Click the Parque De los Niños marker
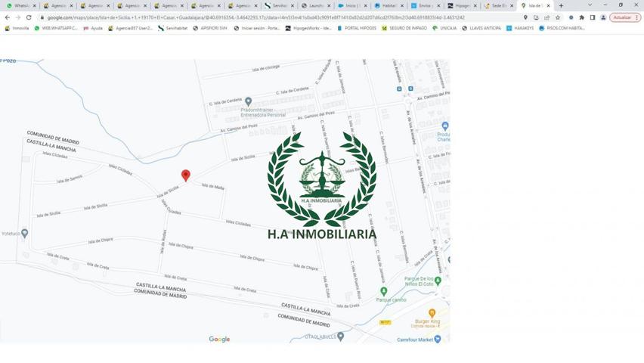This screenshot has height=363, width=644. point(438,281)
